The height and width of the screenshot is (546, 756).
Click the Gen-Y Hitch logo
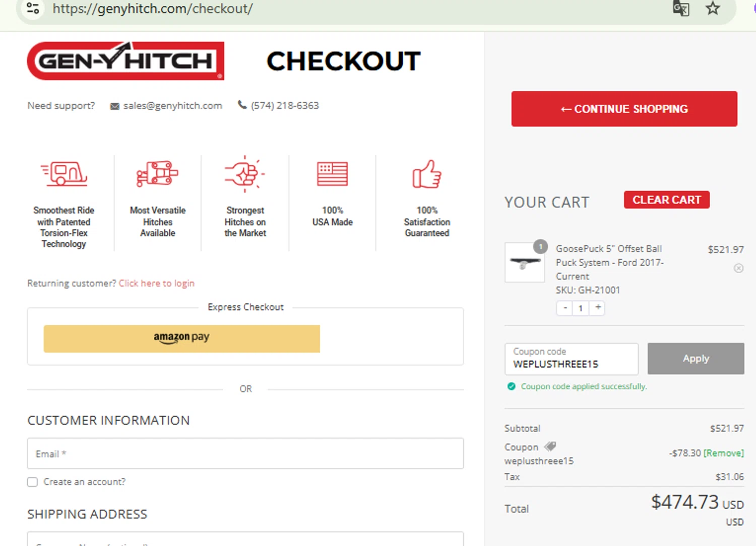point(125,61)
